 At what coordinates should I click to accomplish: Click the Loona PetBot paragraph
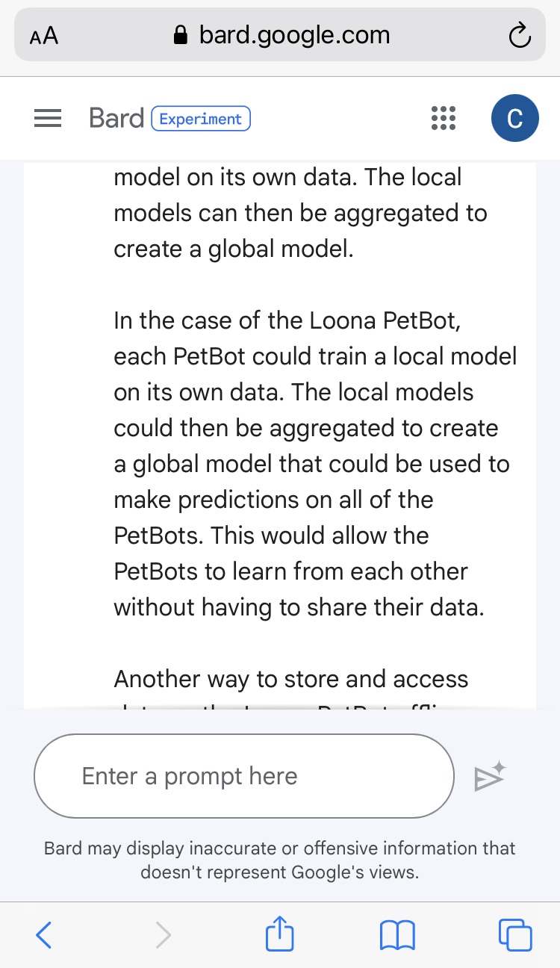point(314,464)
